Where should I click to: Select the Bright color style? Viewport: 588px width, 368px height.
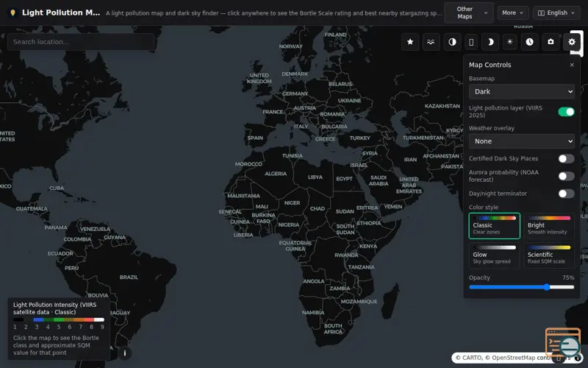tap(549, 226)
